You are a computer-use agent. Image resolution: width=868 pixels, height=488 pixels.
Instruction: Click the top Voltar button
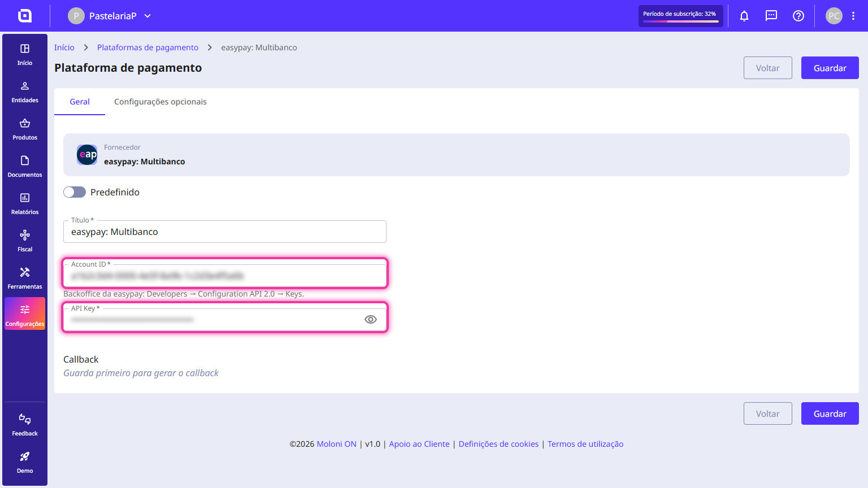click(x=768, y=68)
